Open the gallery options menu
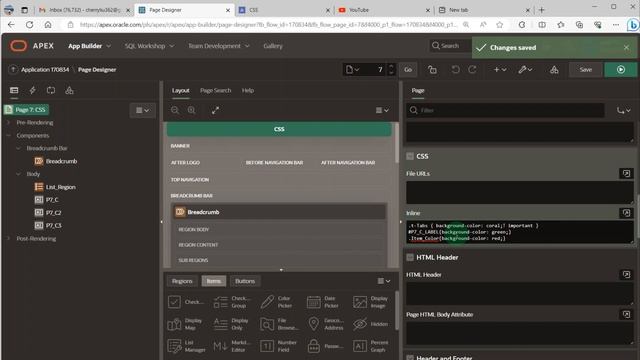Screen dimensions: 640x360 (x=384, y=281)
